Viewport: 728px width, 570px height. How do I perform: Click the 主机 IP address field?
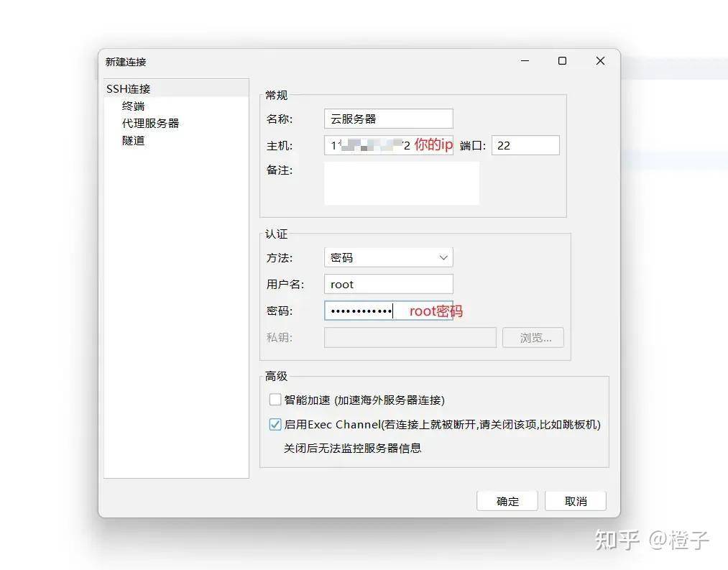tap(389, 145)
